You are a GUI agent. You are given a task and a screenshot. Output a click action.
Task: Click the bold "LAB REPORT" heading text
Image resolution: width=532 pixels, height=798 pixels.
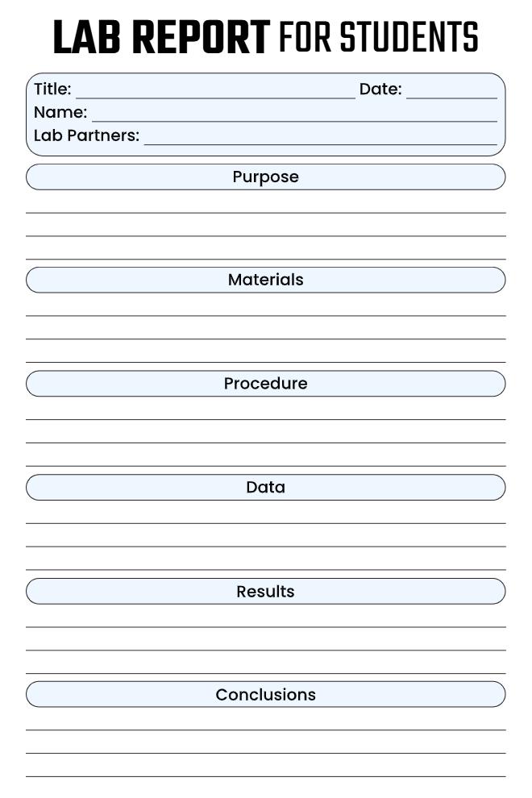point(161,38)
